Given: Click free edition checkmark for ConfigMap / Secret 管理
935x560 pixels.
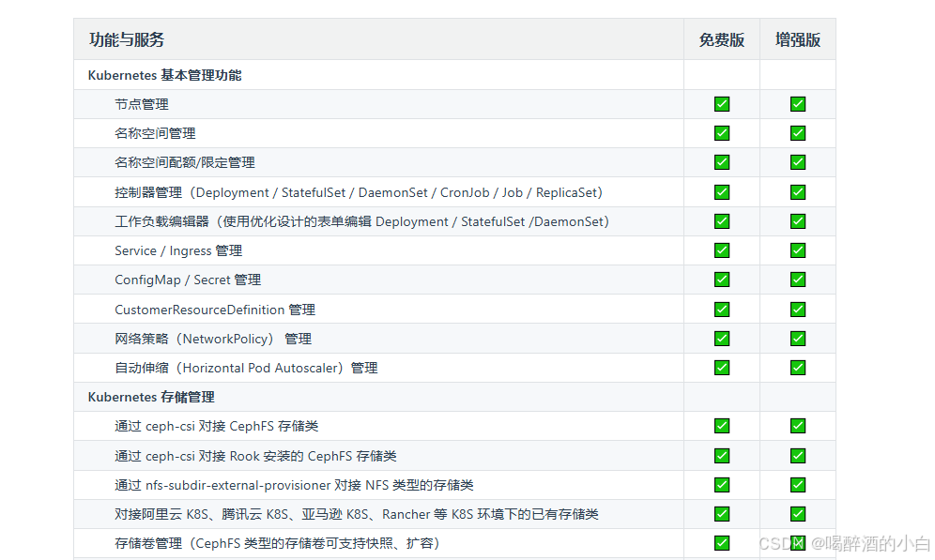Looking at the screenshot, I should pyautogui.click(x=721, y=280).
